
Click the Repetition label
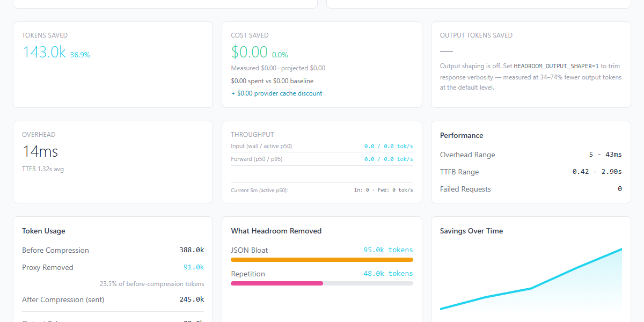(x=248, y=274)
